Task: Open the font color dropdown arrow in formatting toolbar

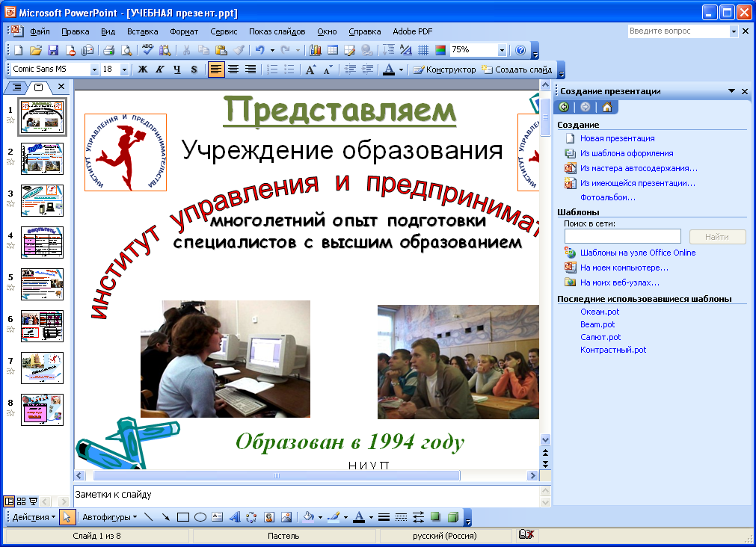Action: point(401,70)
